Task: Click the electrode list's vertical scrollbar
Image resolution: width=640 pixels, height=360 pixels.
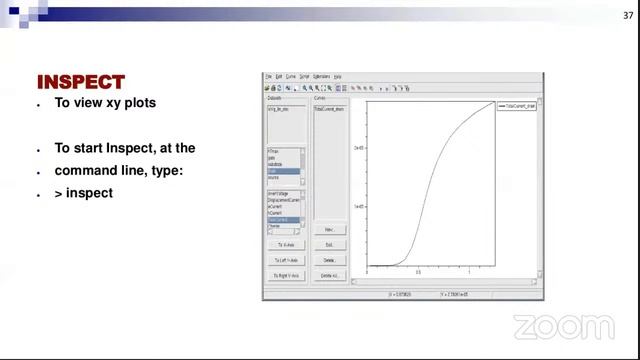Action: pos(302,167)
